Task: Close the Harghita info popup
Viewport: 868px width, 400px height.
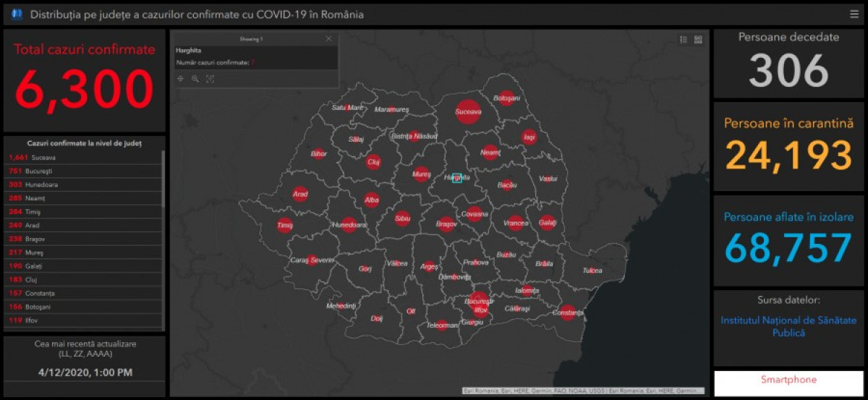Action: 329,38
